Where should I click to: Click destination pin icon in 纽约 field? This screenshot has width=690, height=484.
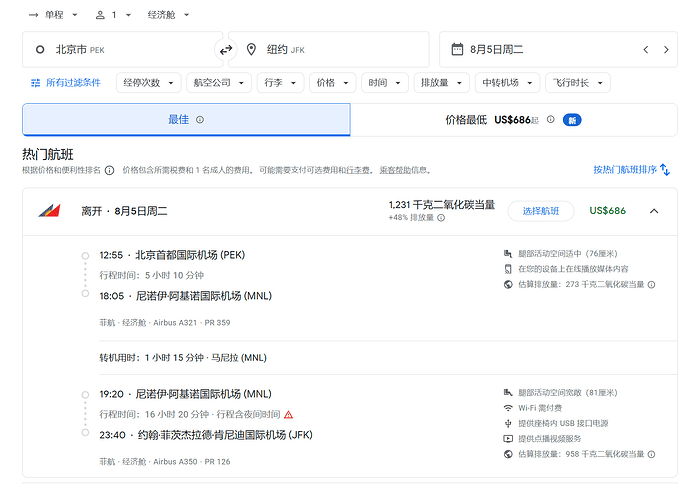251,49
